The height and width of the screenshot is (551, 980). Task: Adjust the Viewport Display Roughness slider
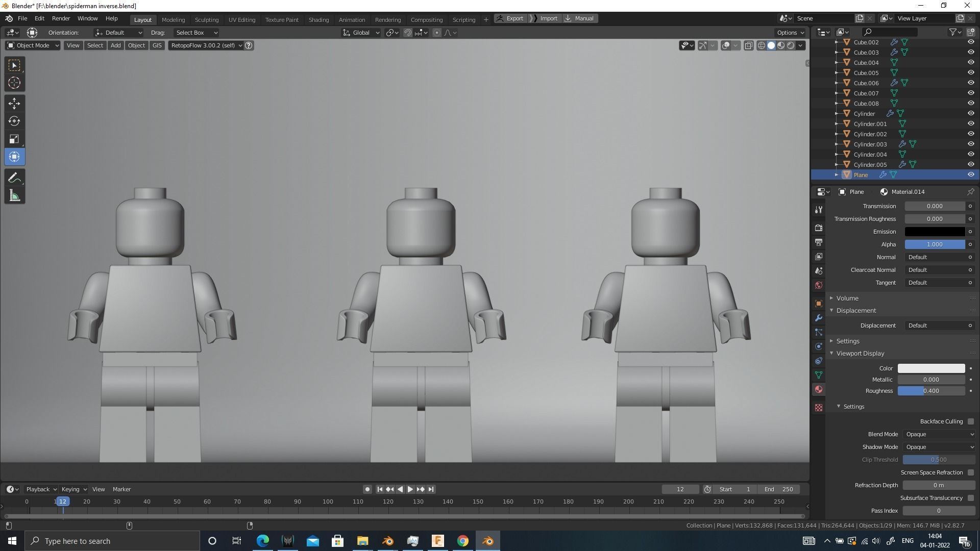(931, 391)
